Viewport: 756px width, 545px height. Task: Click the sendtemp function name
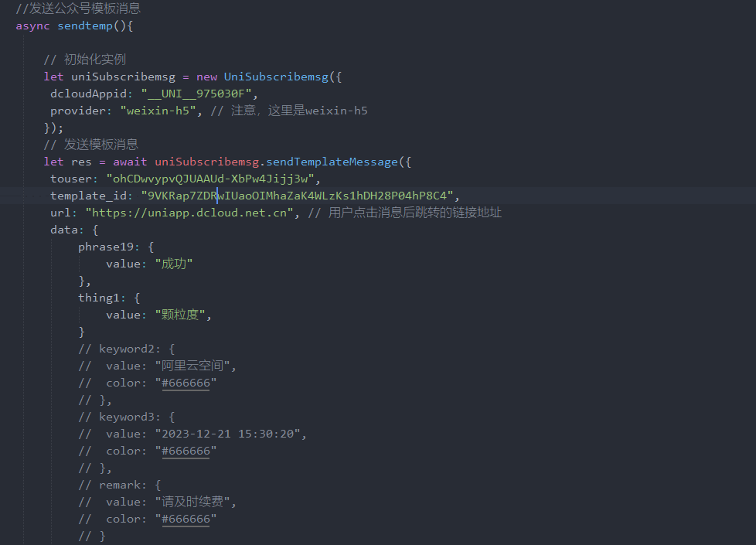pyautogui.click(x=85, y=26)
